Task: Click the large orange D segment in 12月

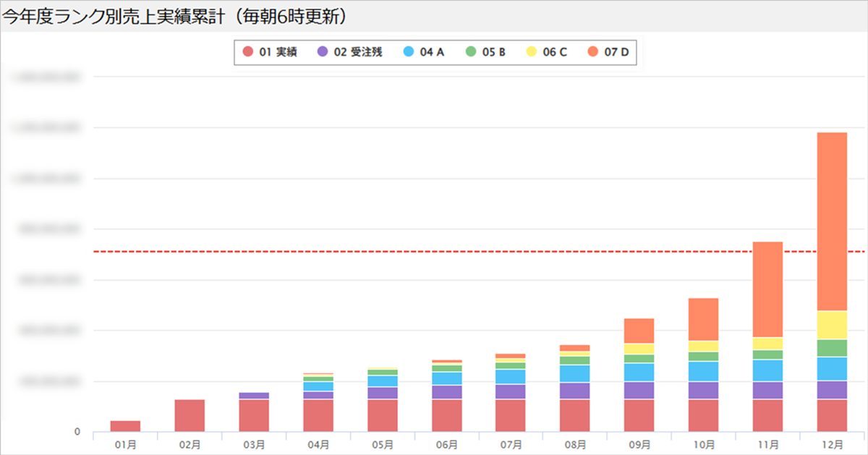Action: point(832,221)
